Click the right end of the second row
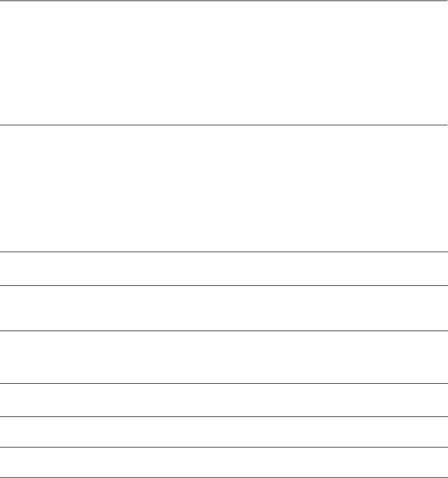This screenshot has width=448, height=478. point(441,188)
